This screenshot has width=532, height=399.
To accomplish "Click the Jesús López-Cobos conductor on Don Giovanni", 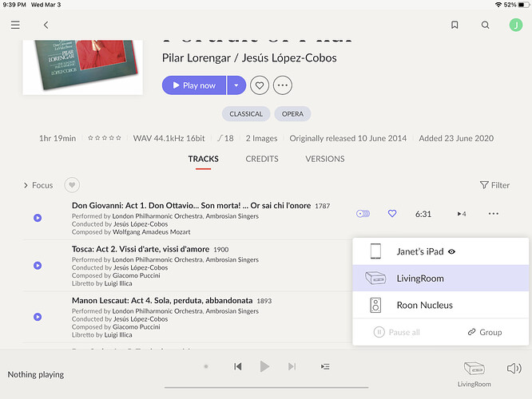I will click(141, 224).
